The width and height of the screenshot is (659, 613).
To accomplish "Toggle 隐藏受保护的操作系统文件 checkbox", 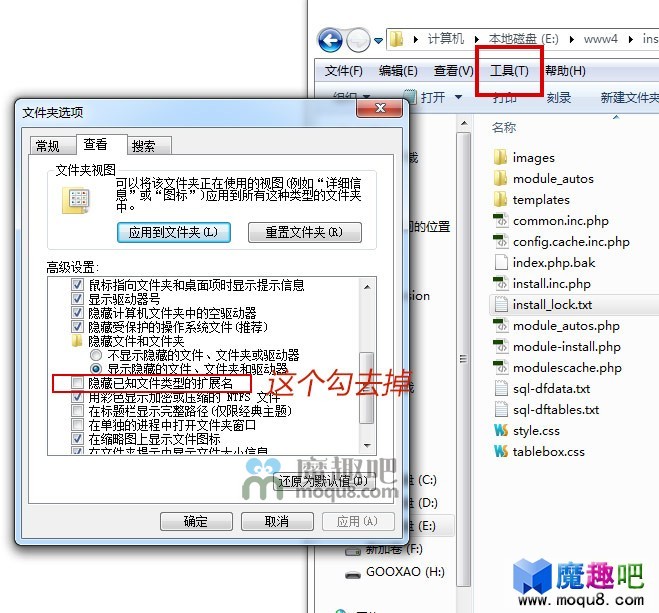I will coord(77,326).
